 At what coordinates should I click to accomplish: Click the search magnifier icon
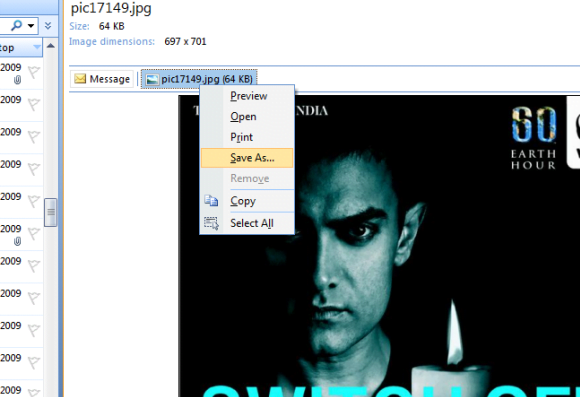click(x=16, y=26)
